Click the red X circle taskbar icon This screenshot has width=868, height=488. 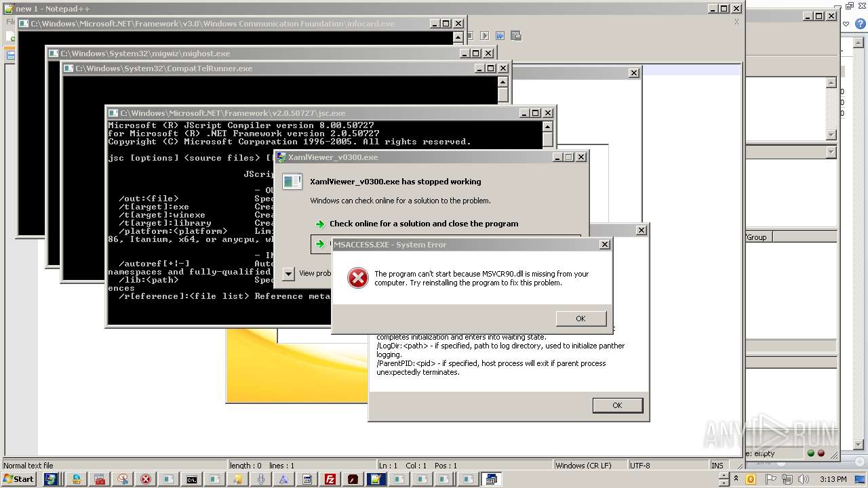145,479
